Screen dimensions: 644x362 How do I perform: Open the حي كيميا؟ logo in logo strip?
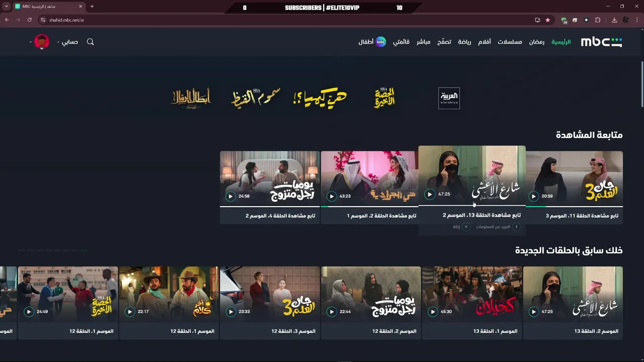pyautogui.click(x=320, y=97)
